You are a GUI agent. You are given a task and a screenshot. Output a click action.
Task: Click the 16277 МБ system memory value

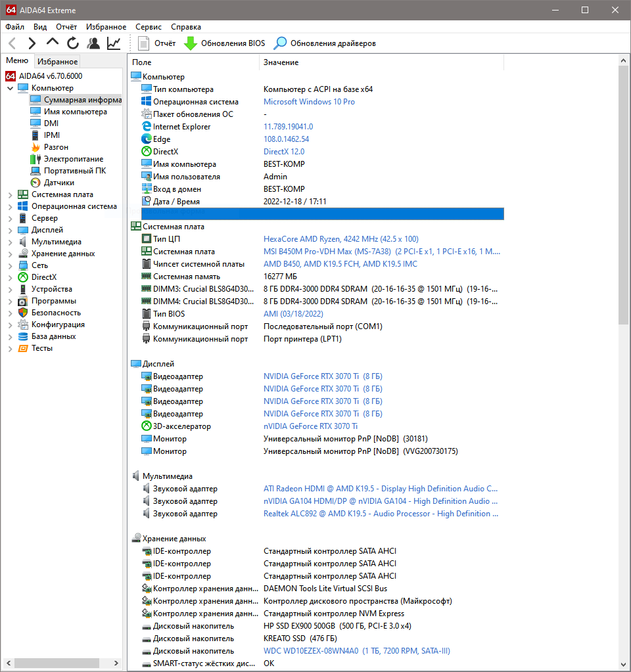coord(280,277)
